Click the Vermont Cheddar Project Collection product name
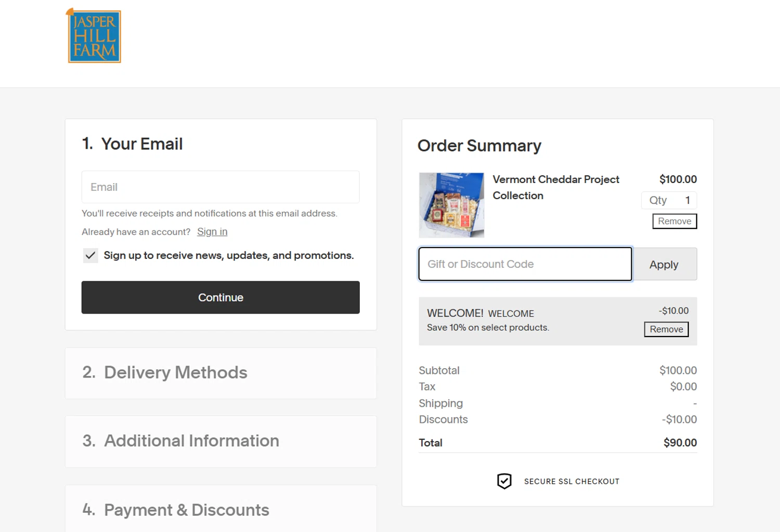 (x=556, y=187)
